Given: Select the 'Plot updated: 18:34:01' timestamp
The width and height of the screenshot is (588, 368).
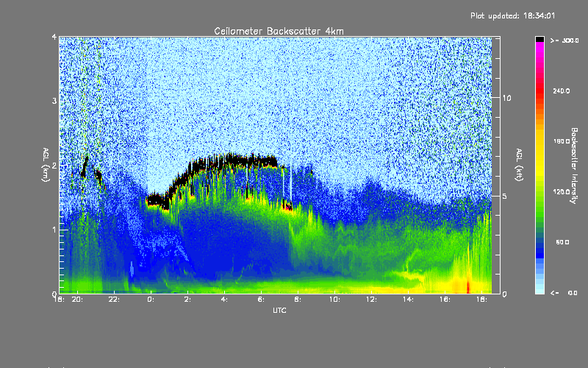Looking at the screenshot, I should pyautogui.click(x=512, y=15).
